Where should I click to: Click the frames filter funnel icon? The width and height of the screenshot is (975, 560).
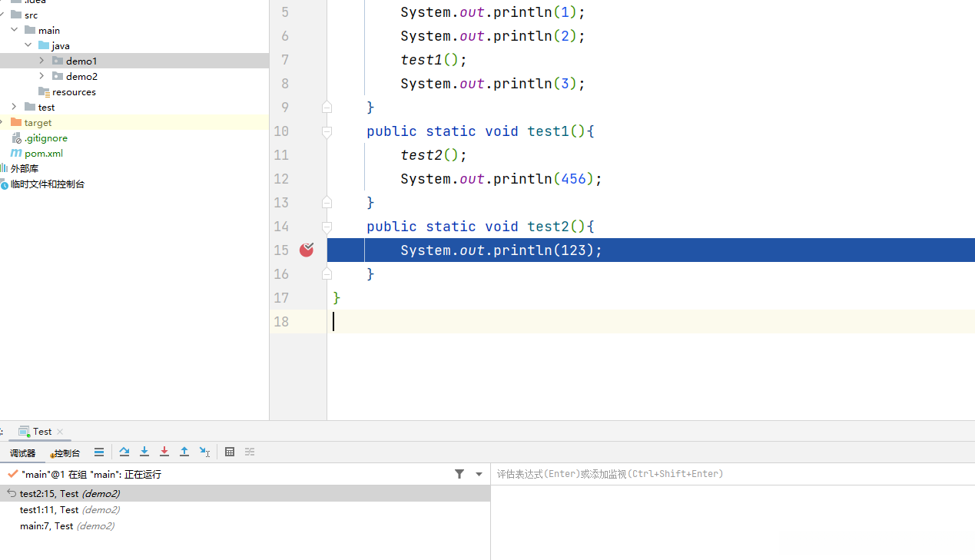(x=459, y=474)
